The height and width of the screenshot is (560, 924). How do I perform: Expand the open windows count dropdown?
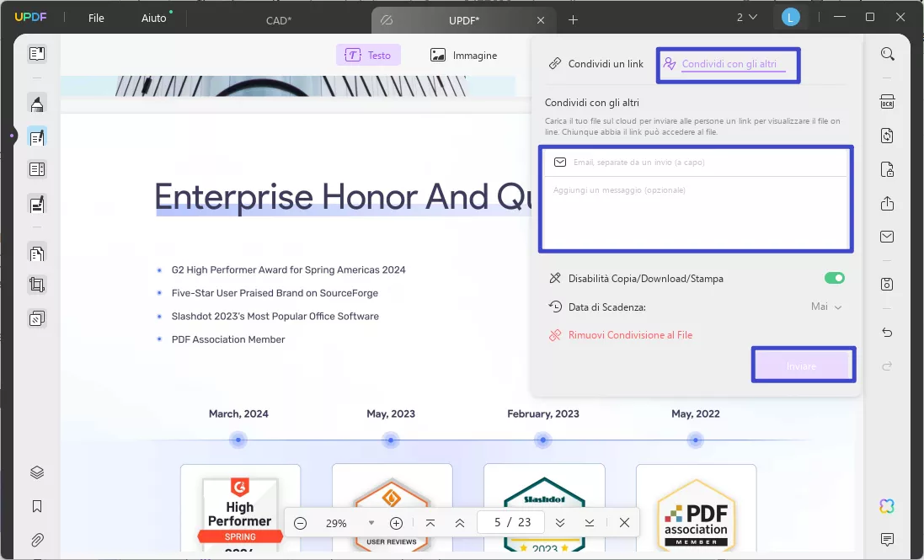pyautogui.click(x=746, y=18)
